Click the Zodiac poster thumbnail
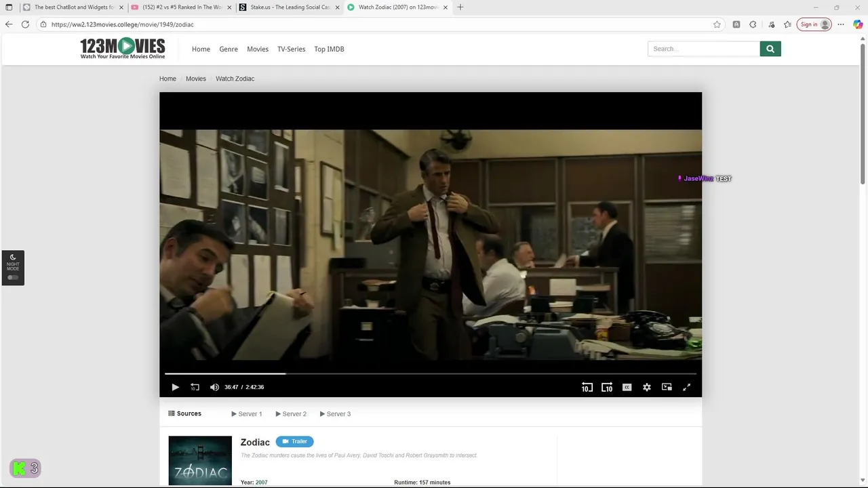868x488 pixels. click(200, 461)
